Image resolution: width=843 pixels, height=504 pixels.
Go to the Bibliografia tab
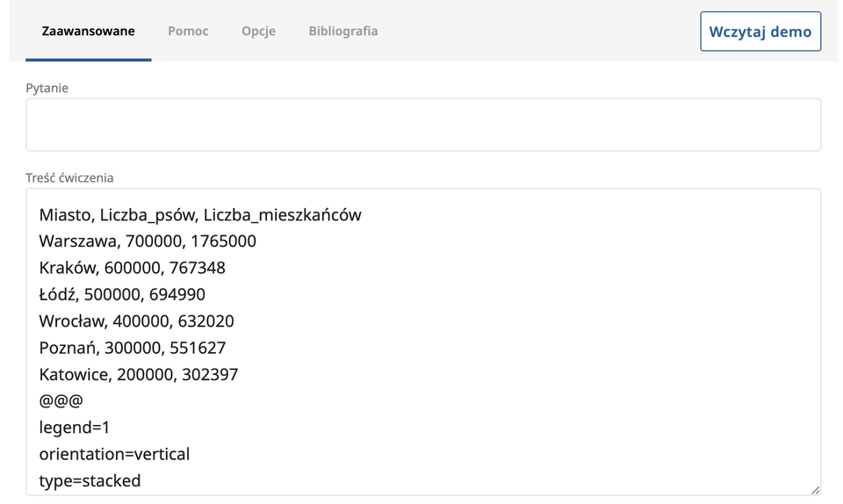click(342, 32)
